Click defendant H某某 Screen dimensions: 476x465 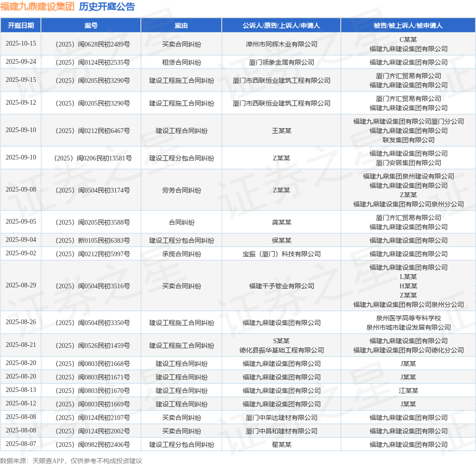pyautogui.click(x=408, y=286)
